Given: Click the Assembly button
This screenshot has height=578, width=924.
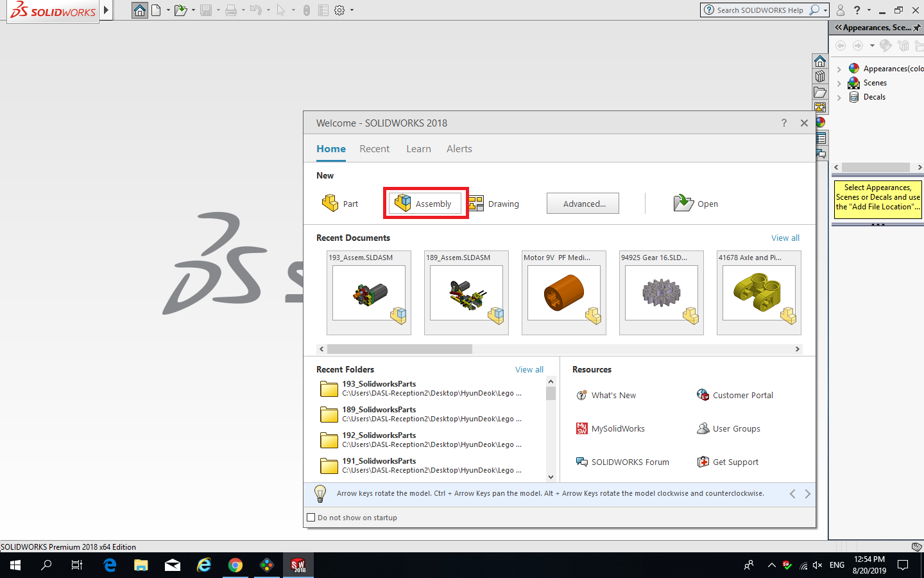Looking at the screenshot, I should pos(425,203).
